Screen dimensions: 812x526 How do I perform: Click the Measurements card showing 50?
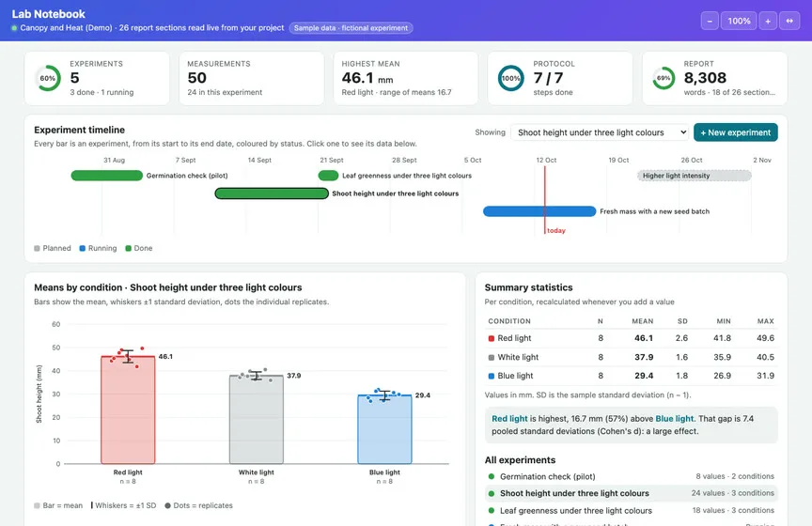252,78
